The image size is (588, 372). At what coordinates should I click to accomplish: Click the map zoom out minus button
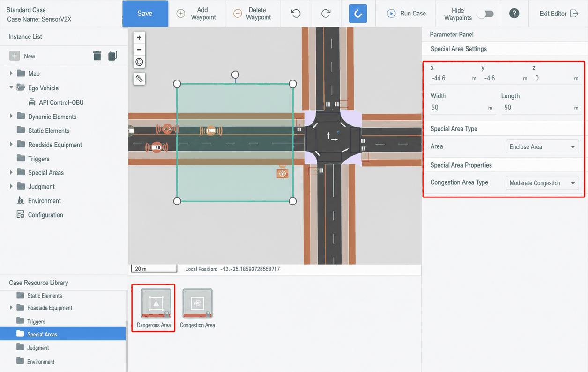[x=139, y=49]
